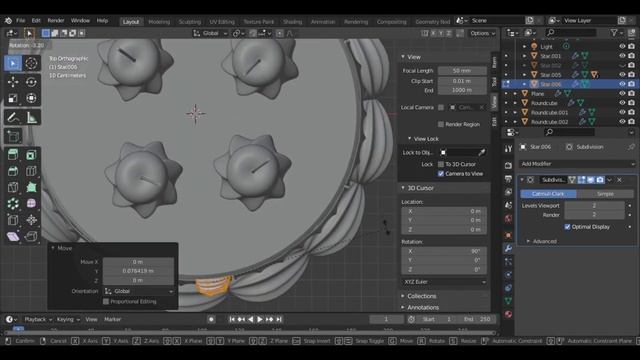Expand the Annotations section
640x360 pixels.
[x=403, y=307]
